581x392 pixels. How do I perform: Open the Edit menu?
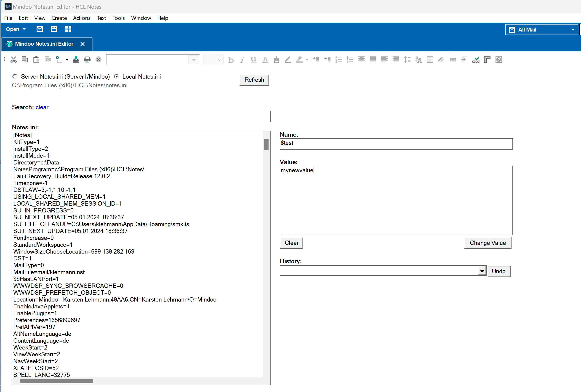point(23,18)
